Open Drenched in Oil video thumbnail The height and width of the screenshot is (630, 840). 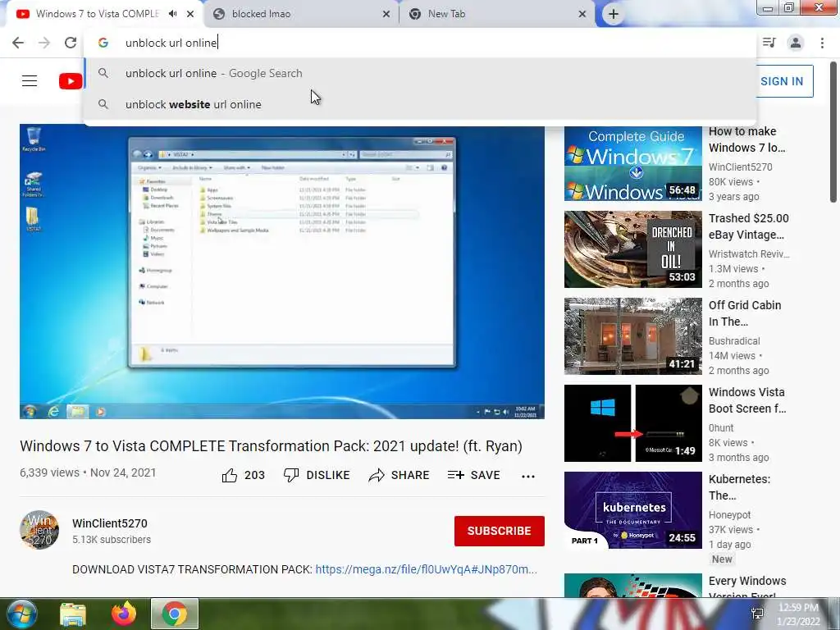click(632, 249)
